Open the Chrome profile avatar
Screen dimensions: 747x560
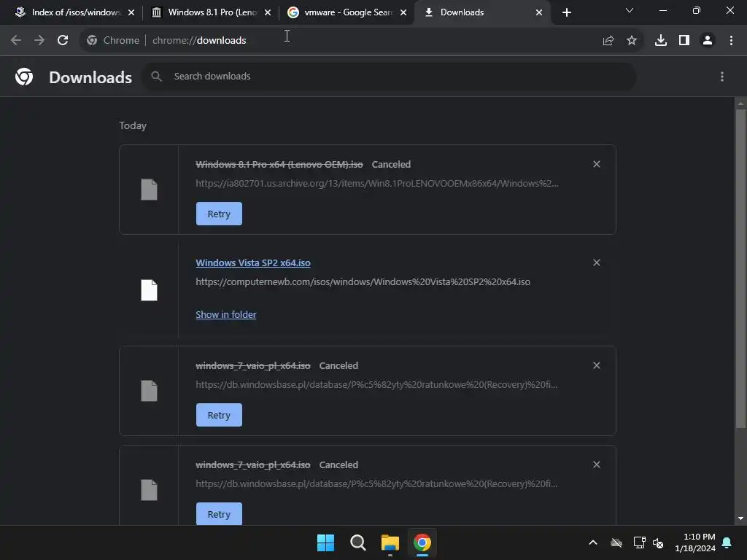click(708, 41)
